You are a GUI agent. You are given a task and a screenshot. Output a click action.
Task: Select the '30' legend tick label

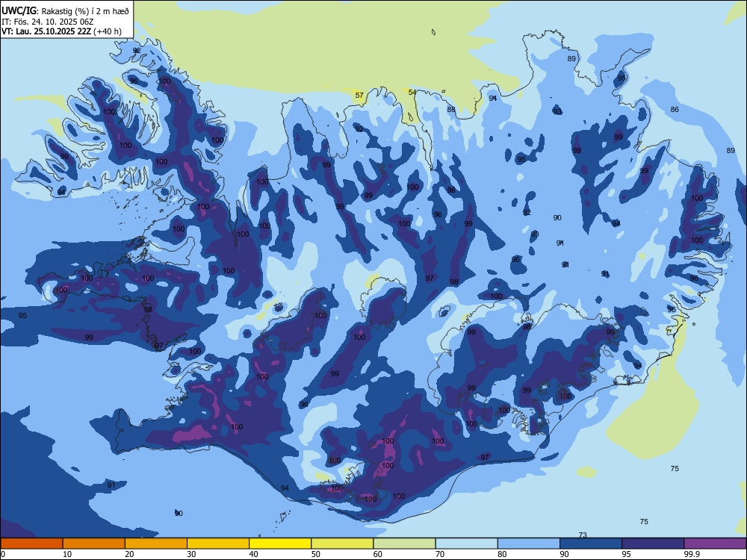(191, 554)
